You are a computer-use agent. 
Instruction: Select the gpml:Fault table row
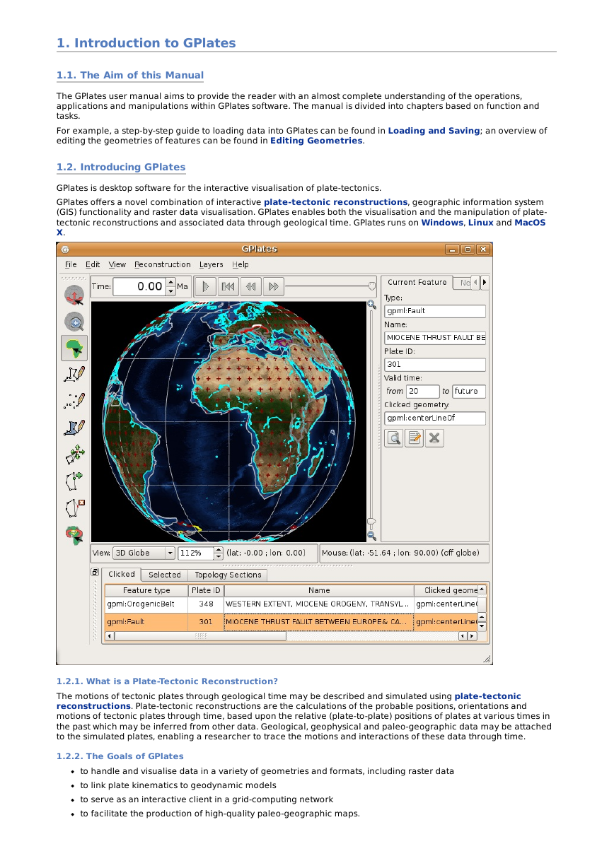291,622
